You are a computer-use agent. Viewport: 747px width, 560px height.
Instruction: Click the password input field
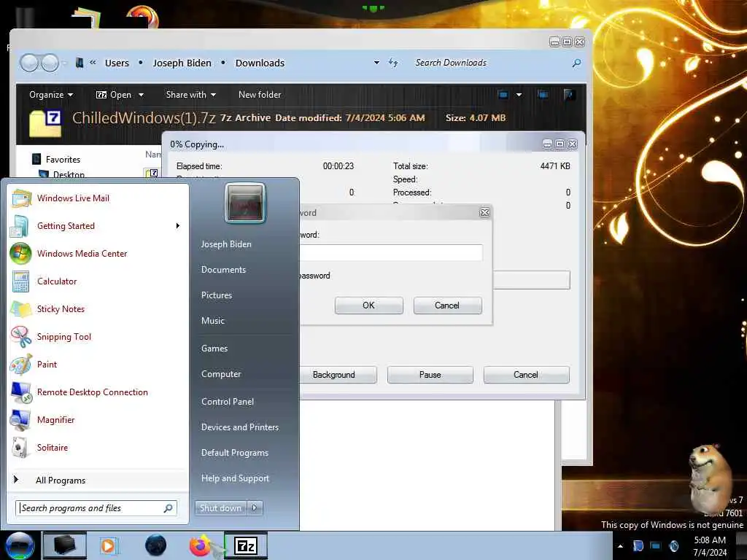[391, 252]
